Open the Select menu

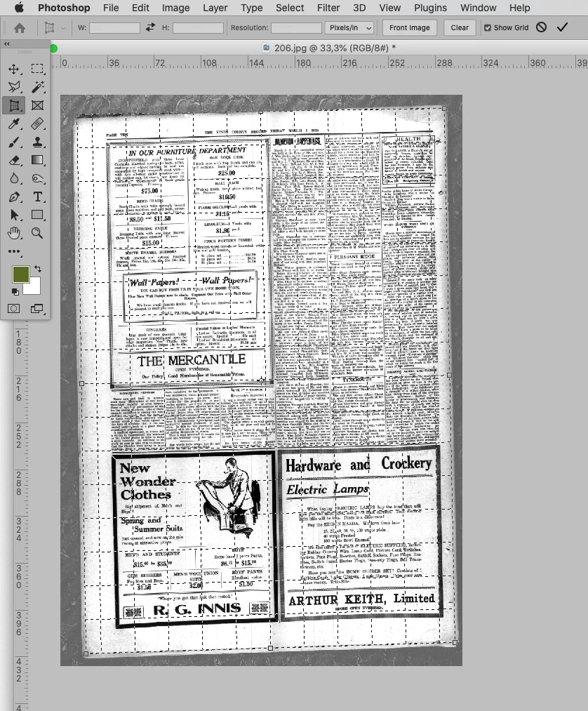(290, 8)
